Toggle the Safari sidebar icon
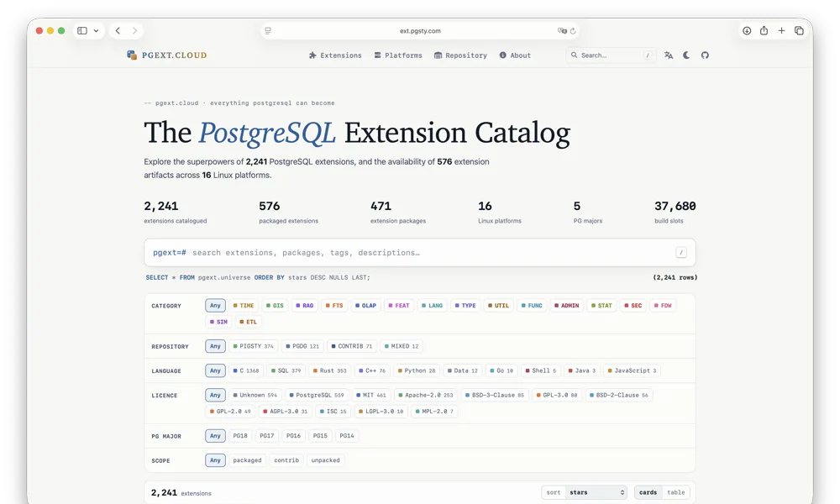The image size is (840, 504). coord(82,30)
